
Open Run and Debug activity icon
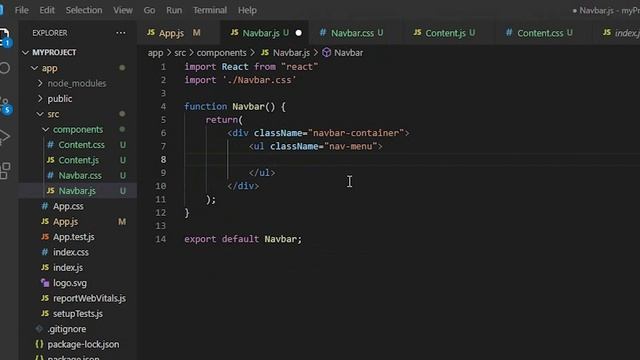click(4, 137)
